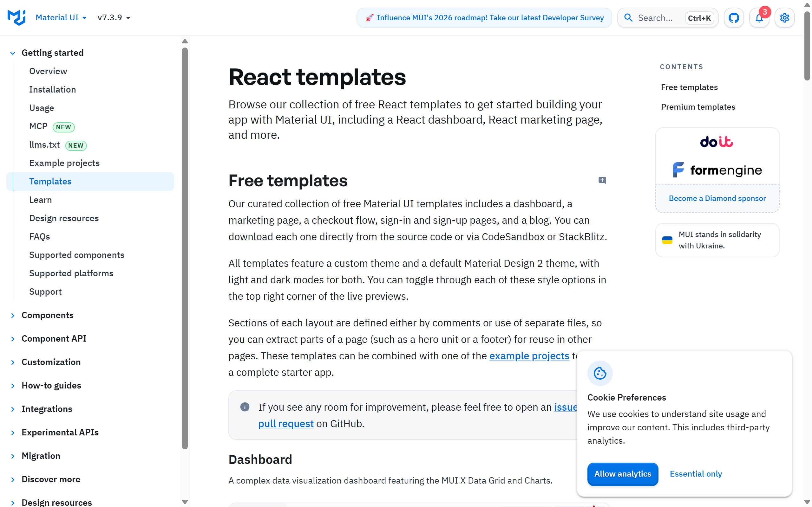This screenshot has width=812, height=507.
Task: Click the NEW badge beside MCP
Action: click(x=63, y=127)
